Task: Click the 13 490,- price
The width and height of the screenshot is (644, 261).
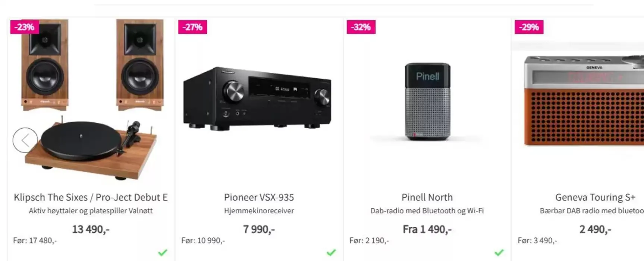Action: click(91, 229)
